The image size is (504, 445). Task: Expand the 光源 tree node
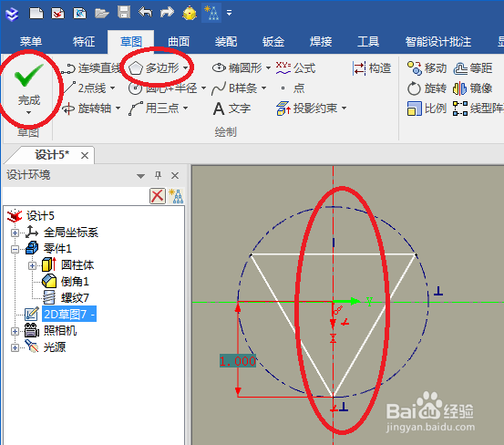(x=15, y=347)
